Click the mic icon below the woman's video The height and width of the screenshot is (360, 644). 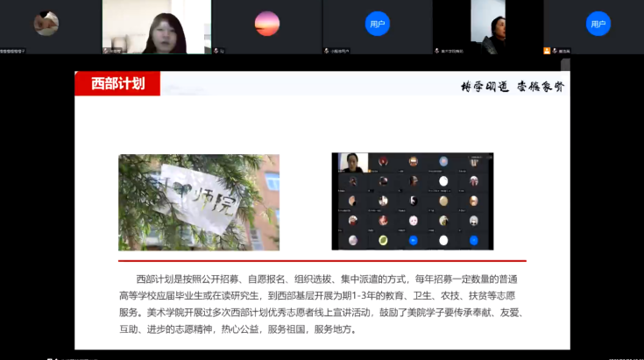[107, 52]
